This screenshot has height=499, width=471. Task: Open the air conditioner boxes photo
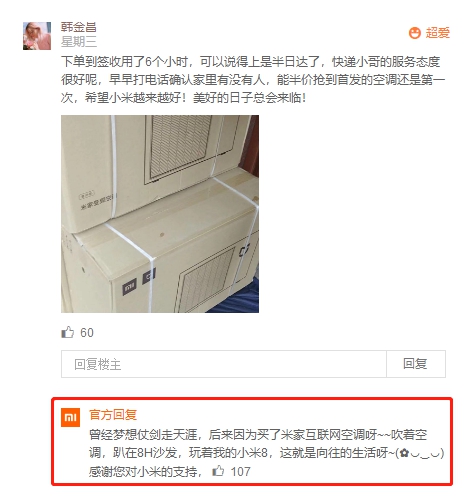(x=160, y=214)
